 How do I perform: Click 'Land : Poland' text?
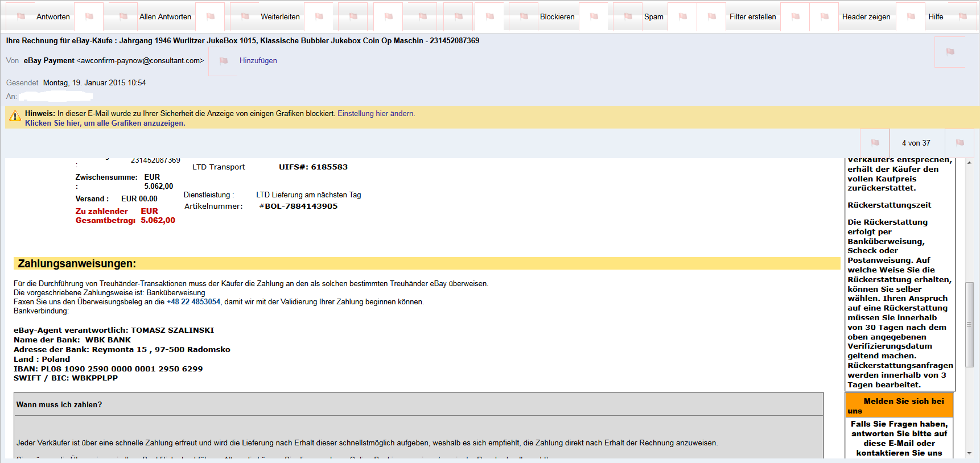(42, 359)
